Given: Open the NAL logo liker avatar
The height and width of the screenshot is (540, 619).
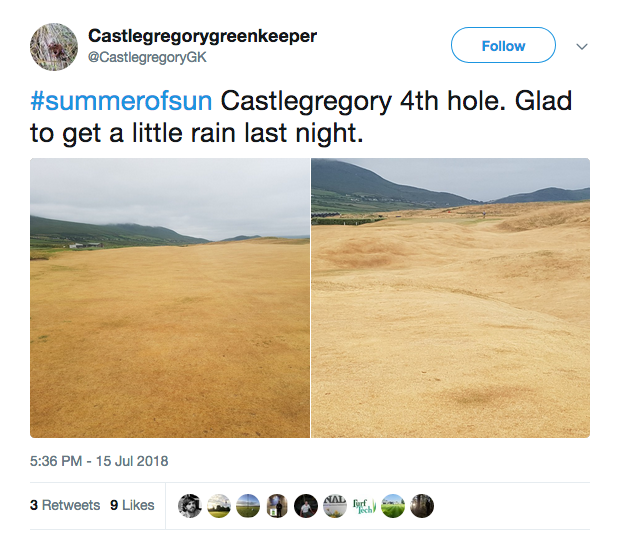Looking at the screenshot, I should (x=335, y=506).
